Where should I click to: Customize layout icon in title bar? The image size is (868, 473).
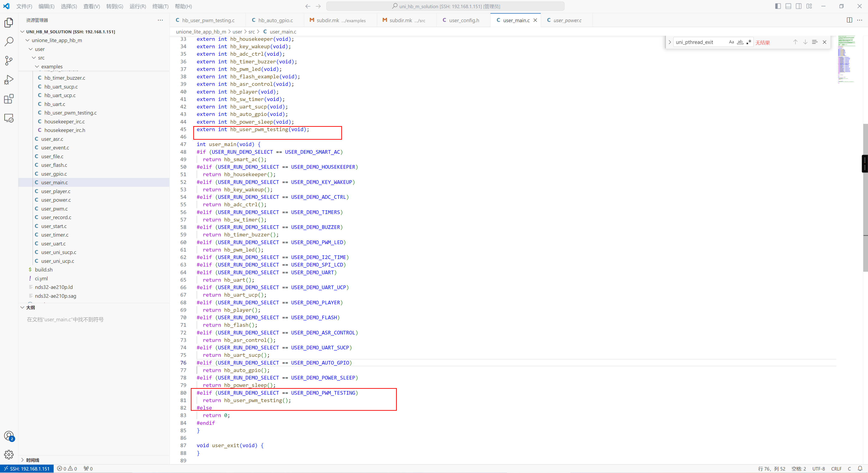(x=809, y=6)
